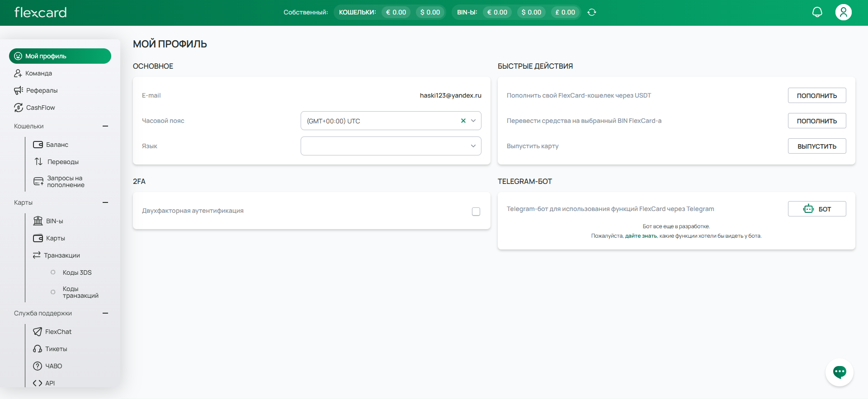This screenshot has height=399, width=868.
Task: Clear the selected timezone with the X
Action: pos(463,121)
